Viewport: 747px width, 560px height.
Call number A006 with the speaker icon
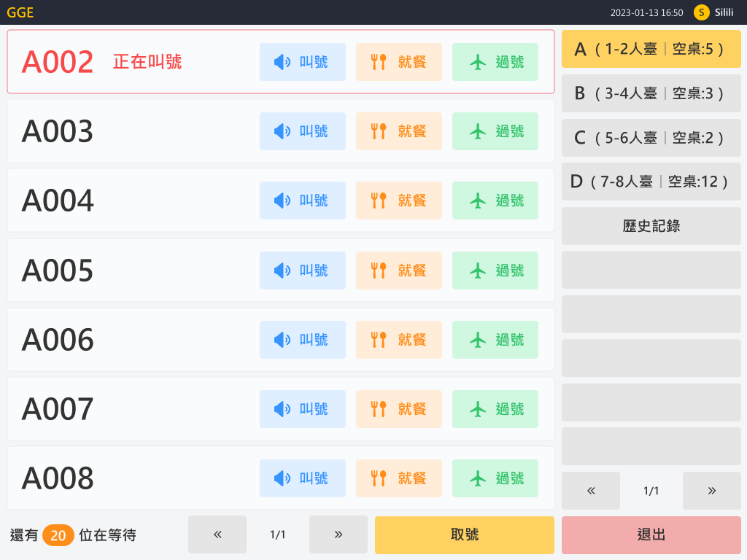click(279, 339)
